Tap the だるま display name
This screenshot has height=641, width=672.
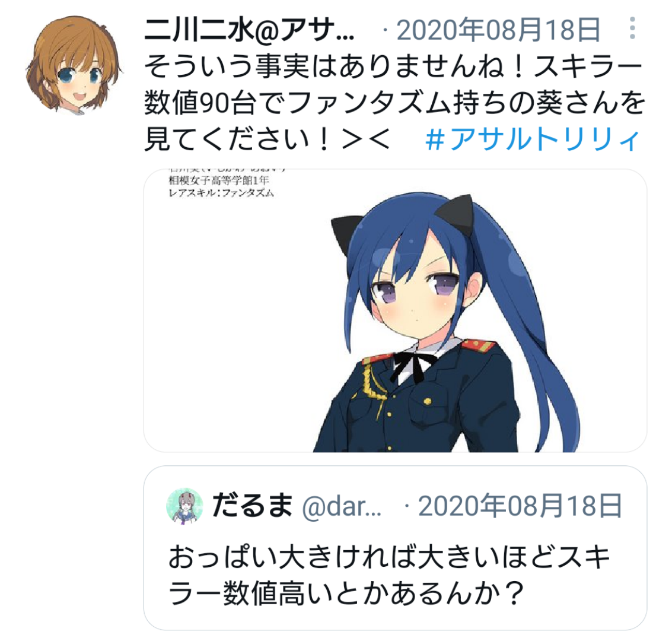(253, 505)
